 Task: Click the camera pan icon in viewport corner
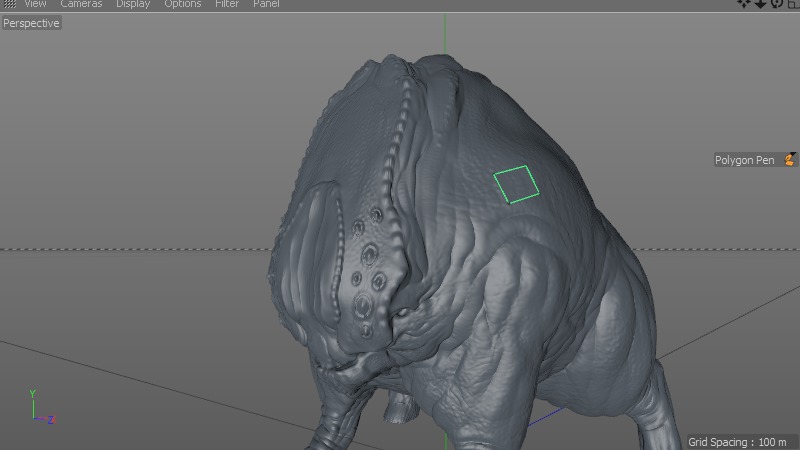coord(744,3)
